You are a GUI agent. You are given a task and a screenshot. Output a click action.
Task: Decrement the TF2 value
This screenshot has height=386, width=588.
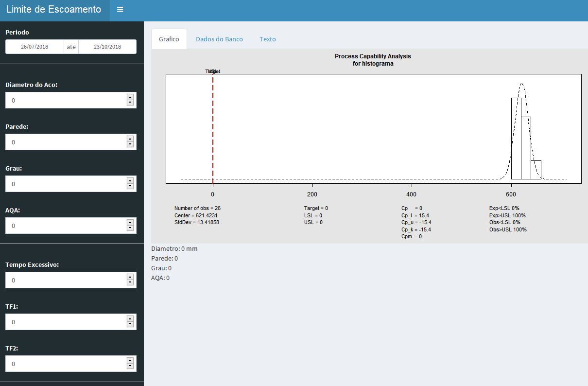pyautogui.click(x=130, y=366)
